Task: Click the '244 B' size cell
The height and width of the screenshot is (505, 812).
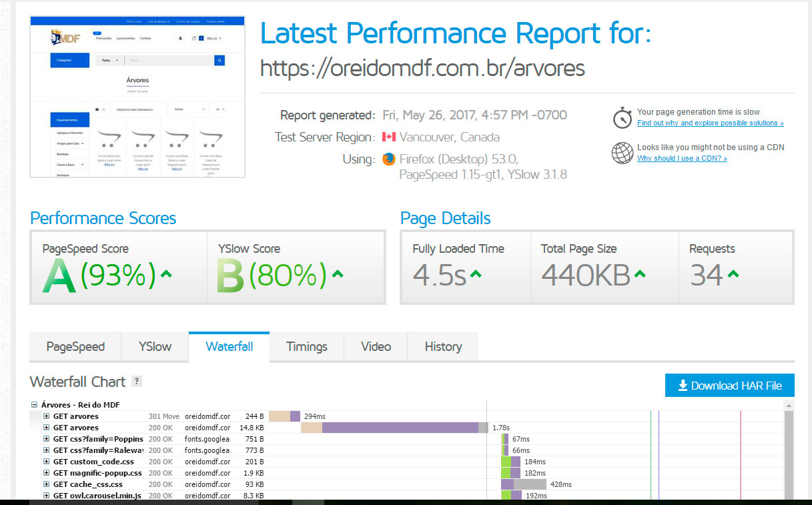Action: [x=256, y=416]
